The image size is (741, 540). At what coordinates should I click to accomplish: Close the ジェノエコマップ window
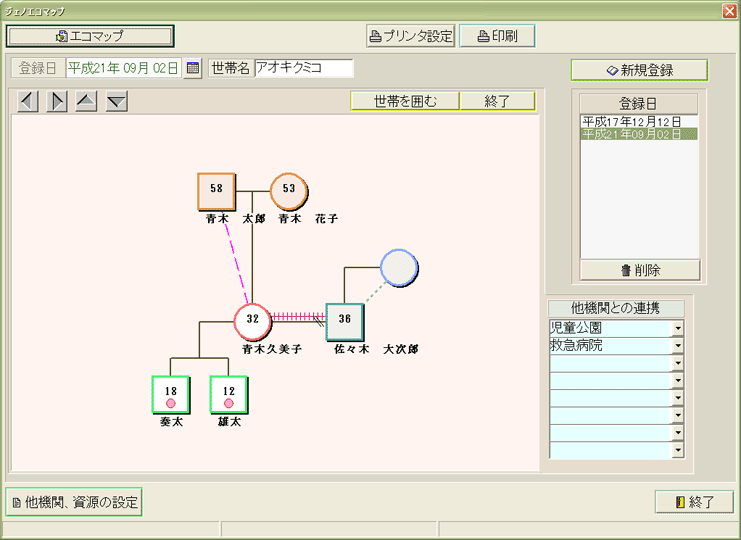pyautogui.click(x=730, y=11)
